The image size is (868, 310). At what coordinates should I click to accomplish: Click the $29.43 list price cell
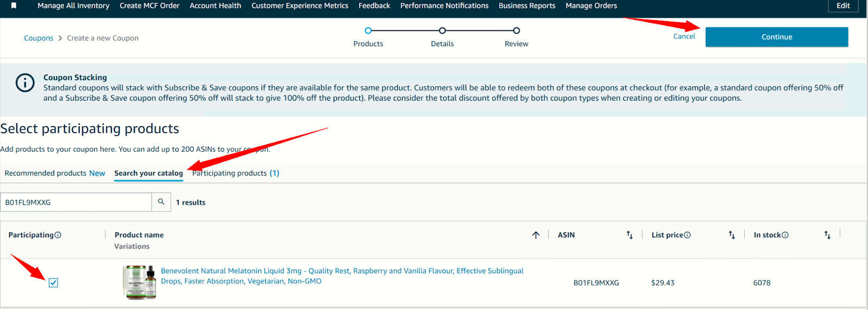(663, 283)
